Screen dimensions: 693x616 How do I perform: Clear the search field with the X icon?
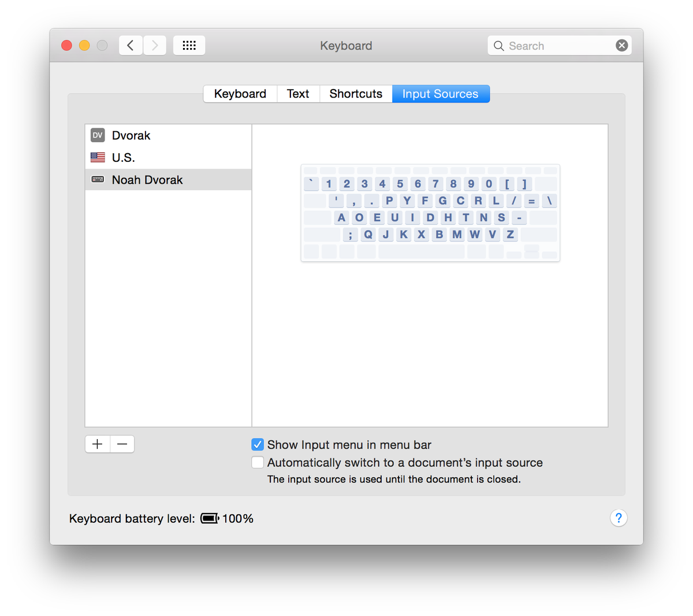[x=621, y=45]
